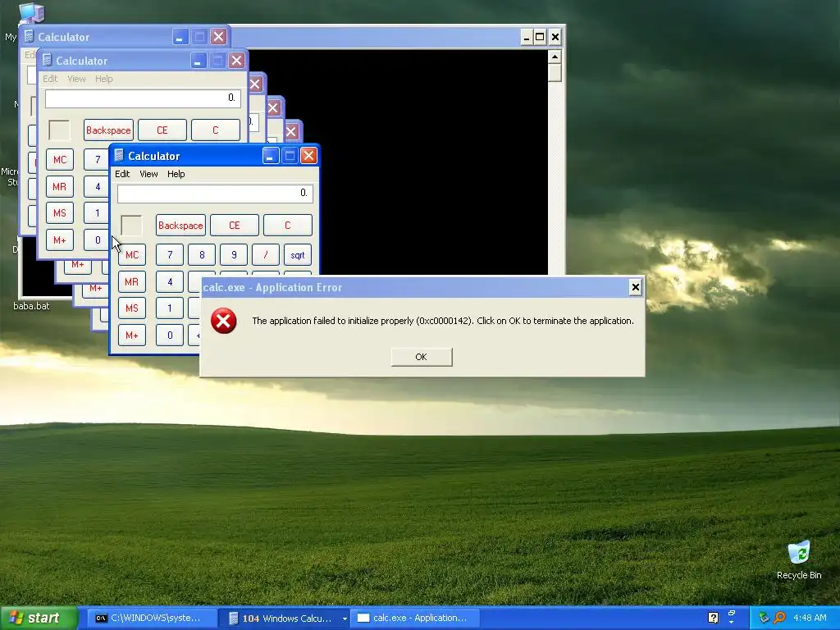Click M+ in the second Calculator window
The image size is (840, 630).
(59, 240)
